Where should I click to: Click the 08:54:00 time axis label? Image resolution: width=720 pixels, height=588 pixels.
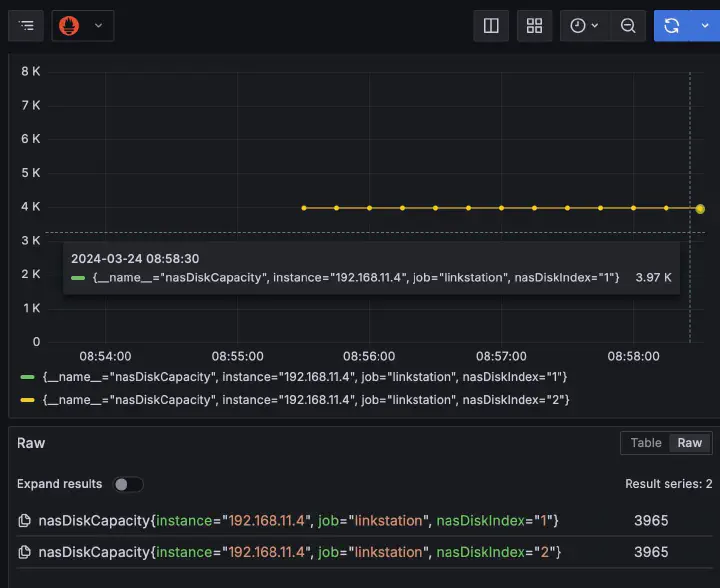105,356
